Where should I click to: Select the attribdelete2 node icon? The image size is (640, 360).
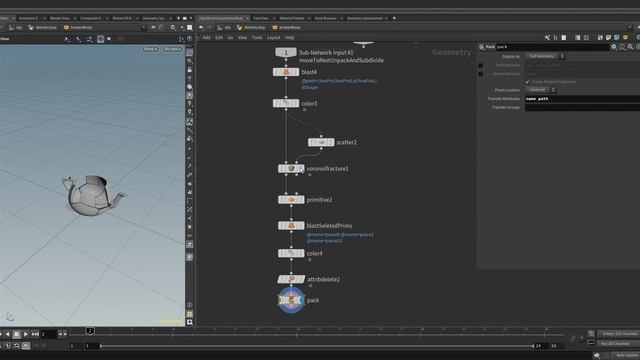click(x=291, y=280)
